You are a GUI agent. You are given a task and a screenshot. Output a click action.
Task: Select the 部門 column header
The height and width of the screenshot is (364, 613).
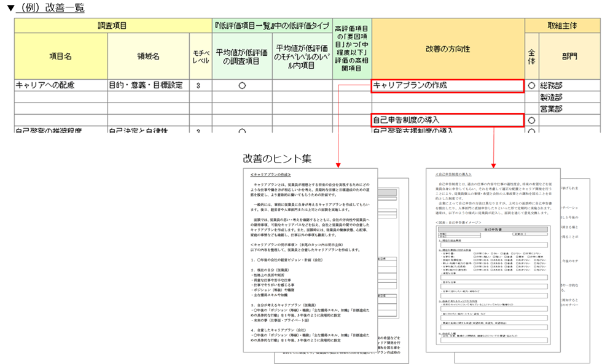pyautogui.click(x=569, y=56)
